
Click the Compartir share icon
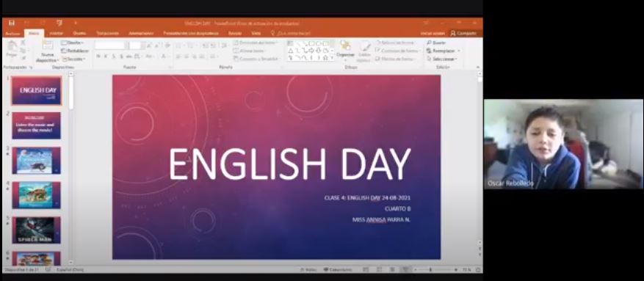click(x=453, y=33)
